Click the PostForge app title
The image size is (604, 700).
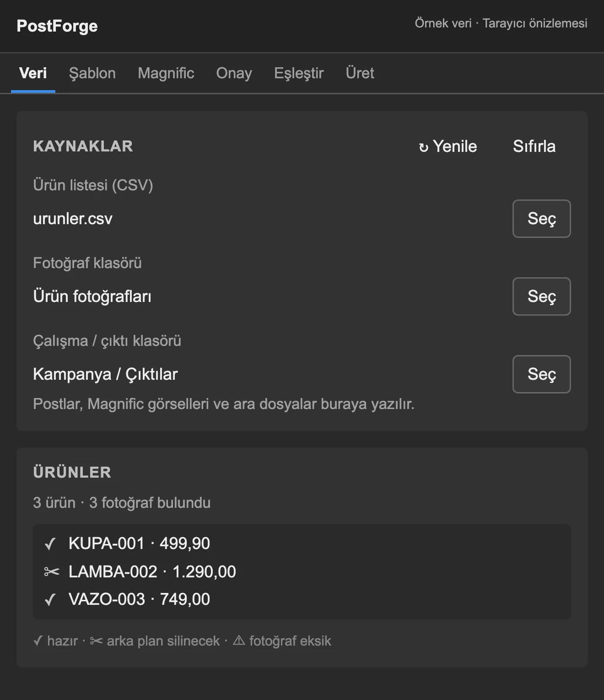[x=57, y=26]
